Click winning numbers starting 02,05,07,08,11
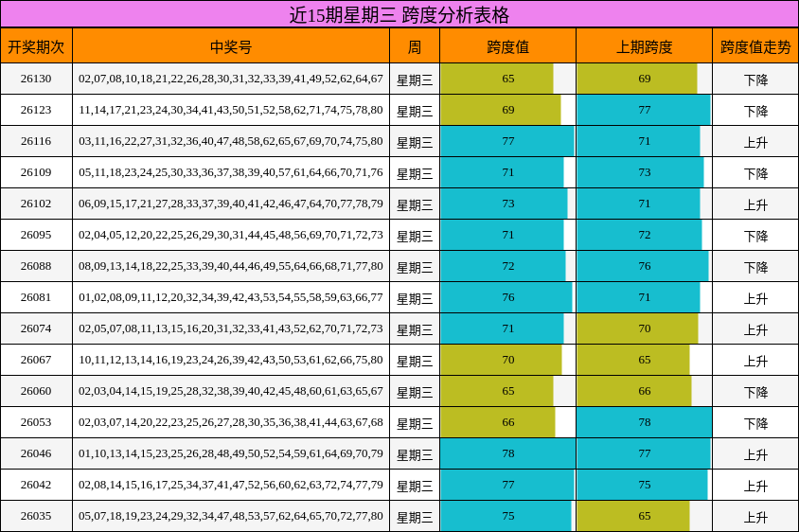 coord(231,328)
